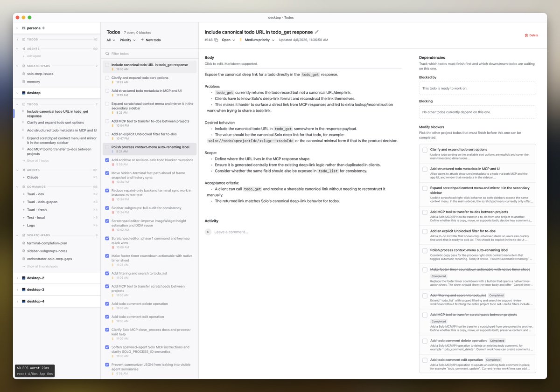Check off 'Clarify and expand todo sort options' in the list
The height and width of the screenshot is (392, 560).
point(107,78)
